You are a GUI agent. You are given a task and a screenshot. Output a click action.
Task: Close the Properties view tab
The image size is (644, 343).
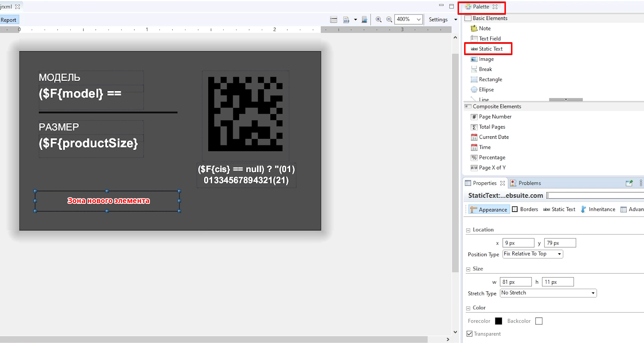pos(502,183)
